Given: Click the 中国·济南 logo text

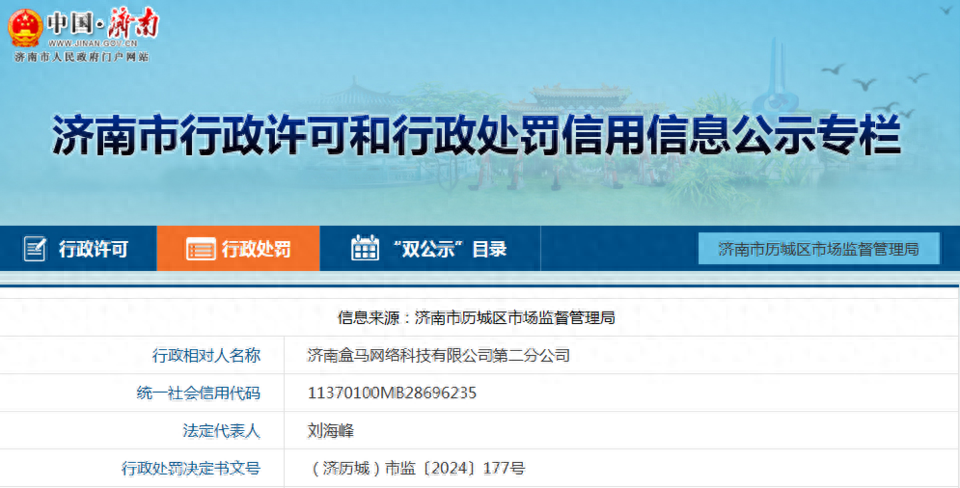Looking at the screenshot, I should pos(102,22).
